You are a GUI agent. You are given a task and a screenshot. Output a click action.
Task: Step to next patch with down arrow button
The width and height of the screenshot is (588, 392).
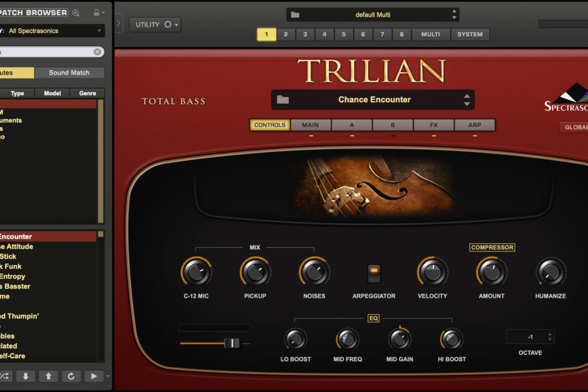(x=25, y=376)
